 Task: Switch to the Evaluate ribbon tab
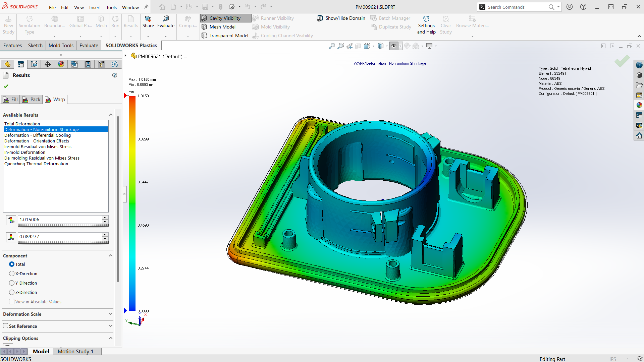[89, 45]
